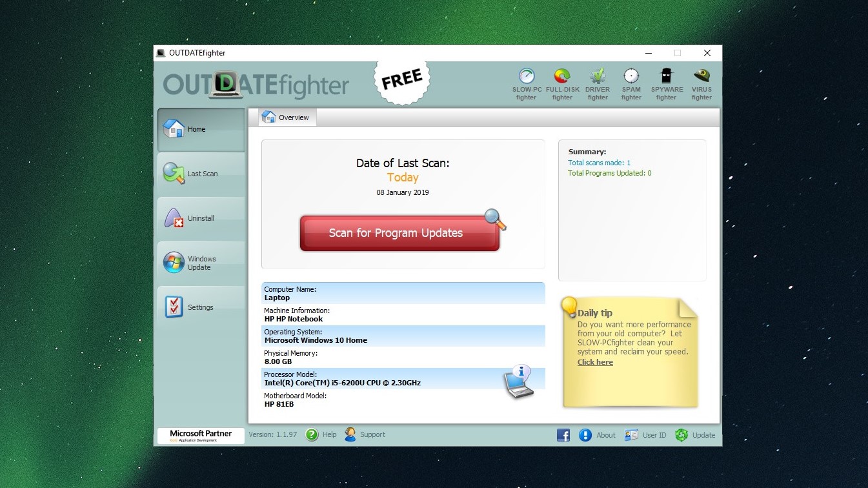Click 'Microsoft Windows 10 Home' text
868x488 pixels.
click(x=317, y=341)
